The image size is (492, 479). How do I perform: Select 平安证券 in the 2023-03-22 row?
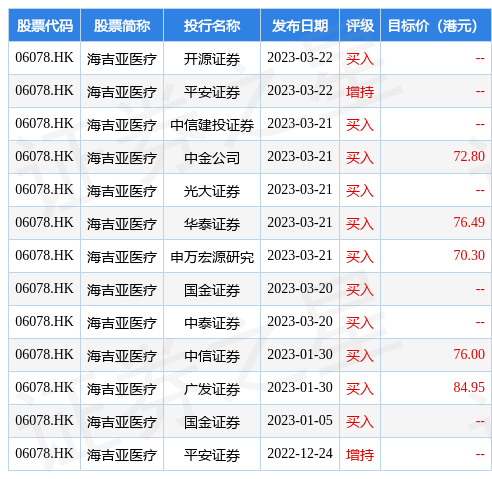coord(212,92)
